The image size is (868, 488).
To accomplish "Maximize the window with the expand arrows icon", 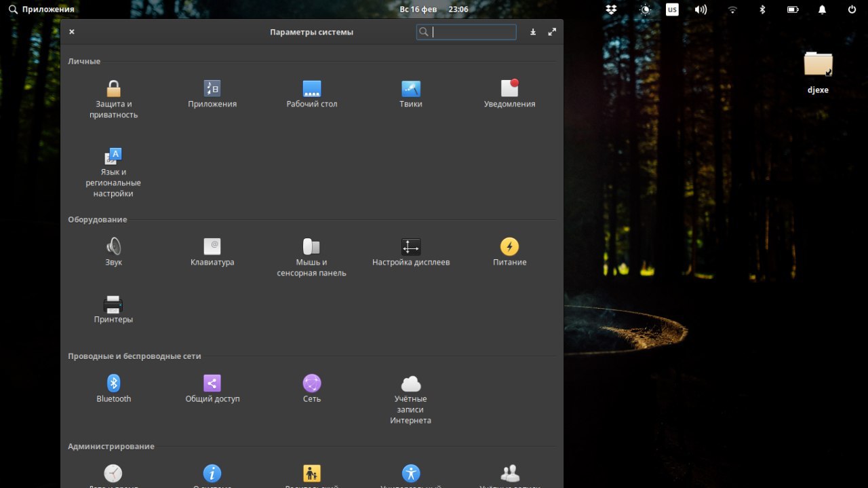I will click(552, 32).
